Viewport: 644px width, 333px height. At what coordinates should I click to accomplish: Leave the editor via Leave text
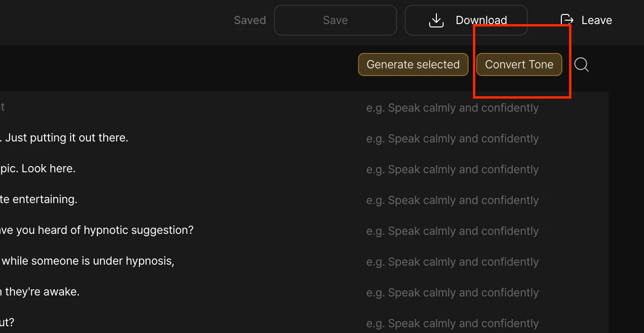pyautogui.click(x=596, y=20)
